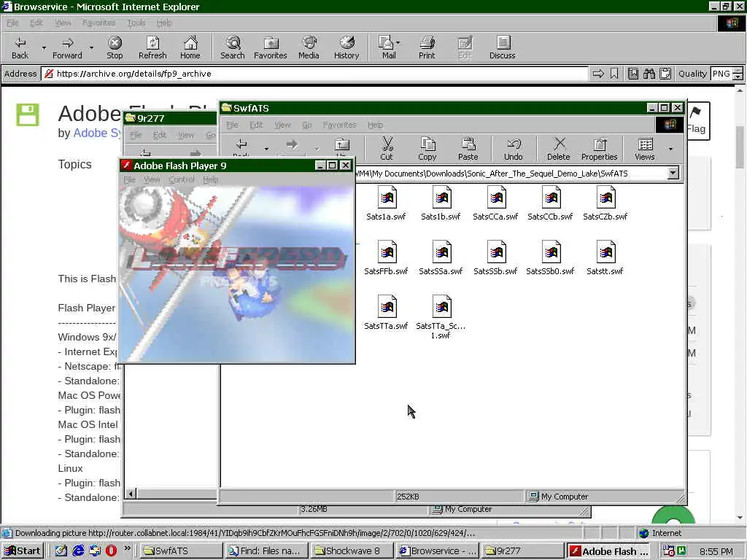Select the SatsSSb.swf file
This screenshot has height=560, width=747.
495,258
